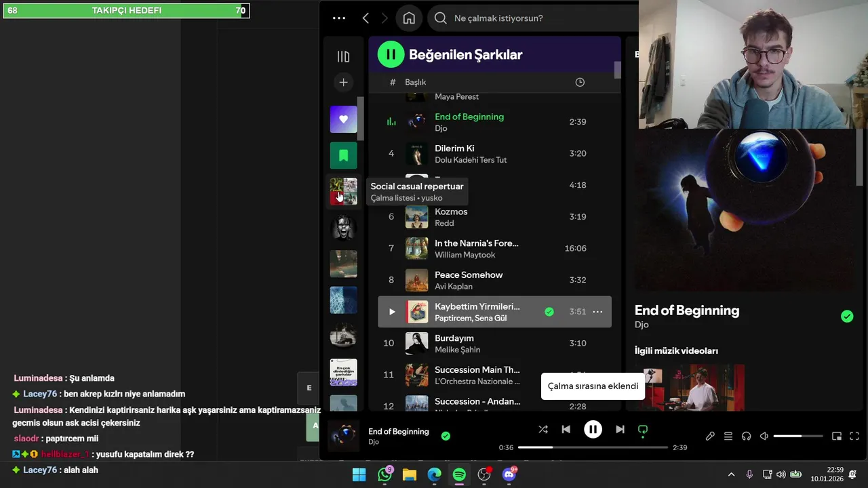Toggle liked checkmark in Now Playing panel
The height and width of the screenshot is (488, 868).
pyautogui.click(x=847, y=317)
